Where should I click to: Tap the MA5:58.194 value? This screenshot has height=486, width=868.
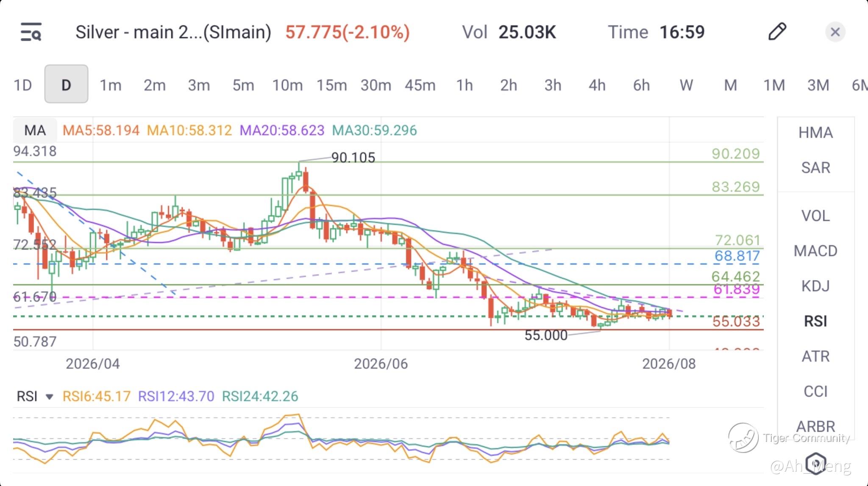101,131
